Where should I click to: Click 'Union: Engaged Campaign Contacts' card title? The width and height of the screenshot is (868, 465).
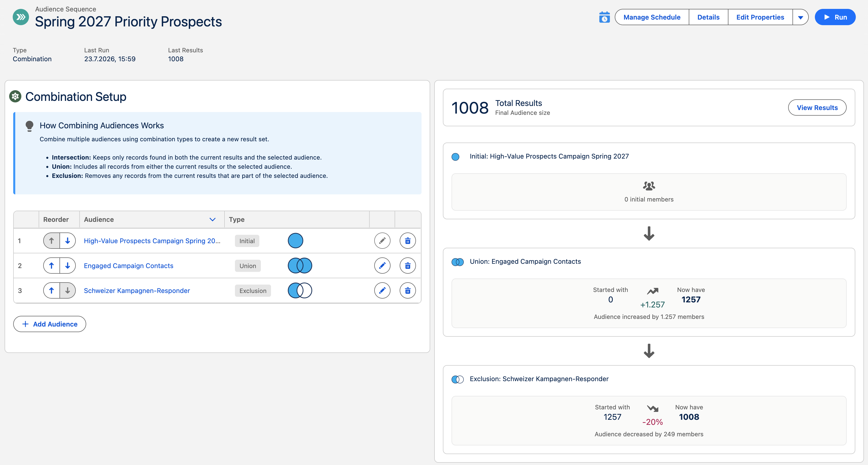525,262
